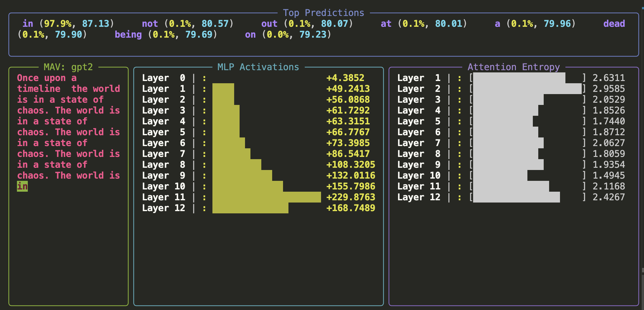644x310 pixels.
Task: Click the 'not' prediction token
Action: tap(150, 24)
